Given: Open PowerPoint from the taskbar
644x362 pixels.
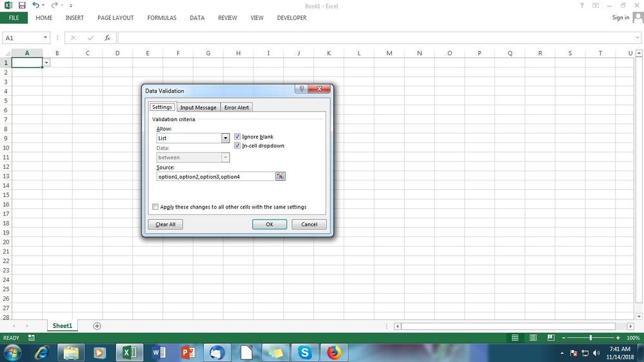Looking at the screenshot, I should (x=188, y=352).
